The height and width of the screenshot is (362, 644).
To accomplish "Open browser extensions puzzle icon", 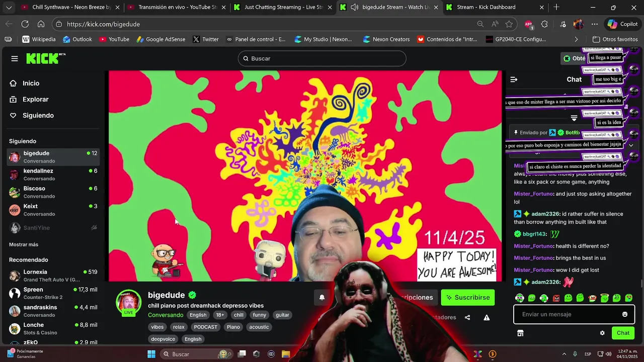I will point(544,24).
